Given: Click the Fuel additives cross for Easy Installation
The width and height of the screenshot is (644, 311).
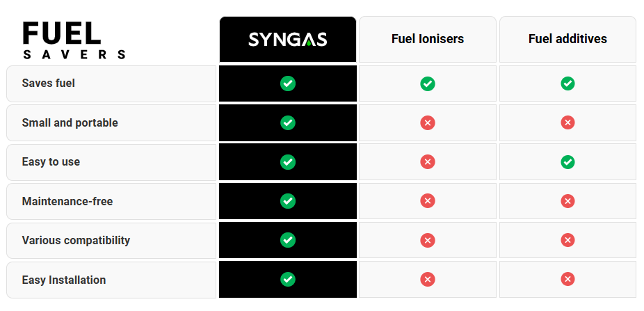Looking at the screenshot, I should (567, 280).
